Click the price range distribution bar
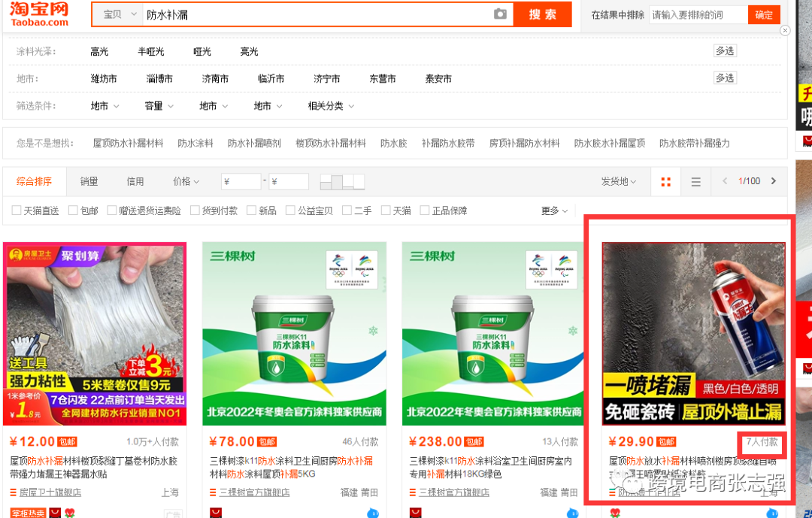 pyautogui.click(x=342, y=181)
